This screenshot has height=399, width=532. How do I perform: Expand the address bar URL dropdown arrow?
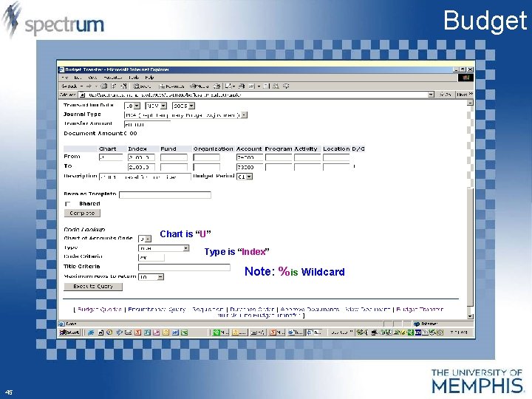(431, 95)
